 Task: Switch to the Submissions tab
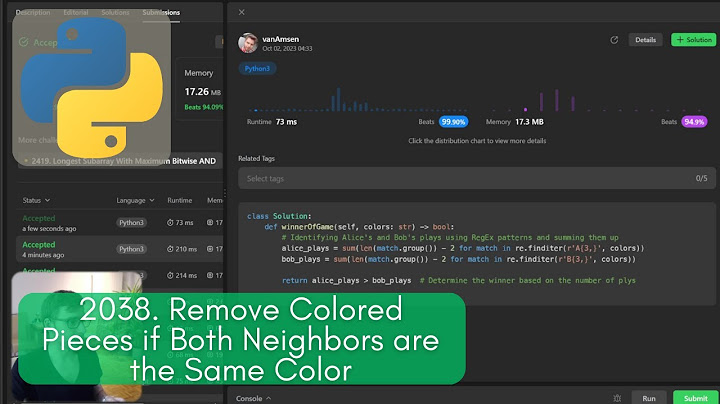(161, 12)
